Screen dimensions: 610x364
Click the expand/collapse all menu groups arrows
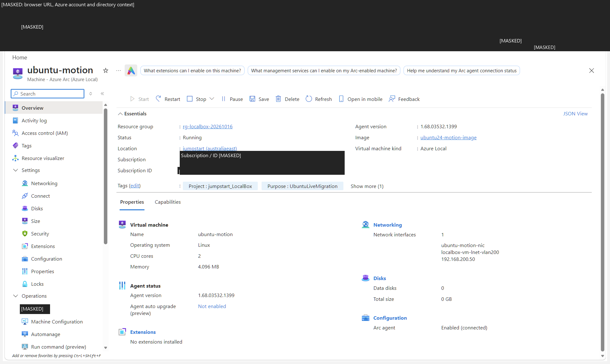[x=91, y=94]
